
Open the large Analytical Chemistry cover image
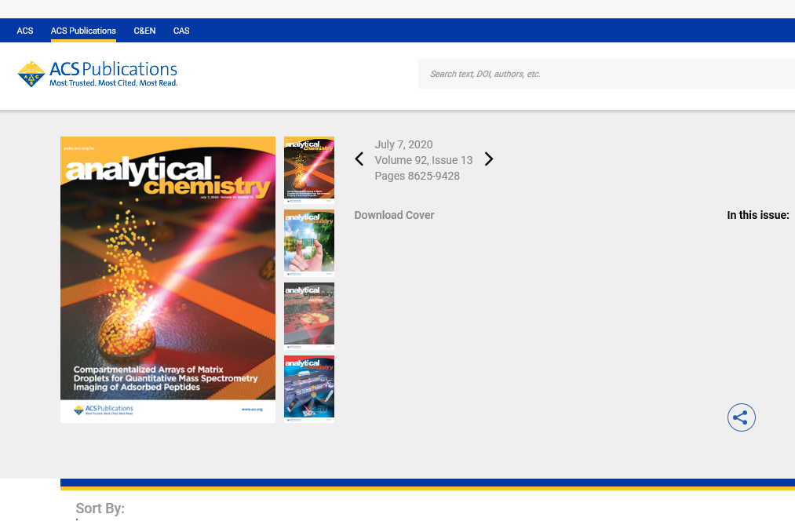click(168, 279)
